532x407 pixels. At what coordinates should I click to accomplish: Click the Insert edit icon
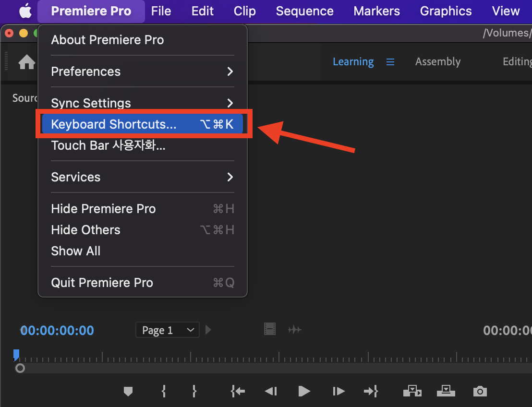tap(412, 391)
